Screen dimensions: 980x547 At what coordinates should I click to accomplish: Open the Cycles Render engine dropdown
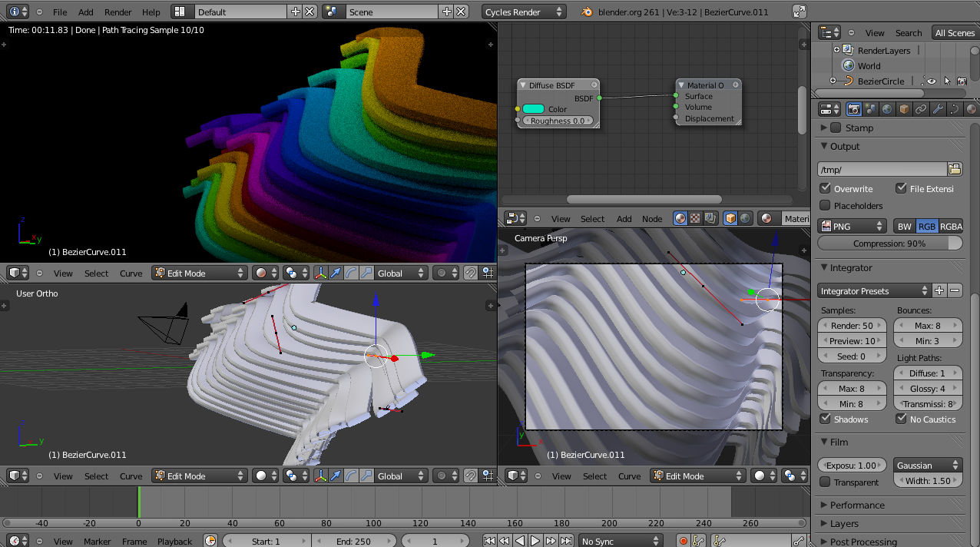coord(524,12)
